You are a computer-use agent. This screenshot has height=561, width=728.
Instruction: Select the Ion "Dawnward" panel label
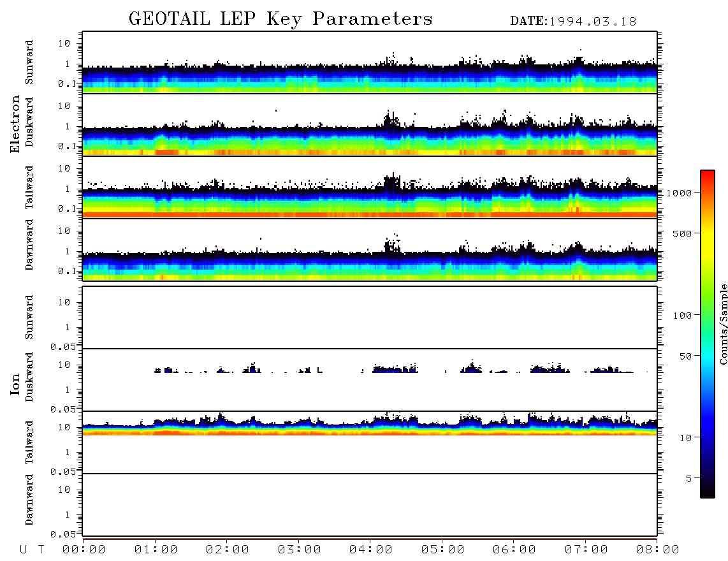coord(29,500)
